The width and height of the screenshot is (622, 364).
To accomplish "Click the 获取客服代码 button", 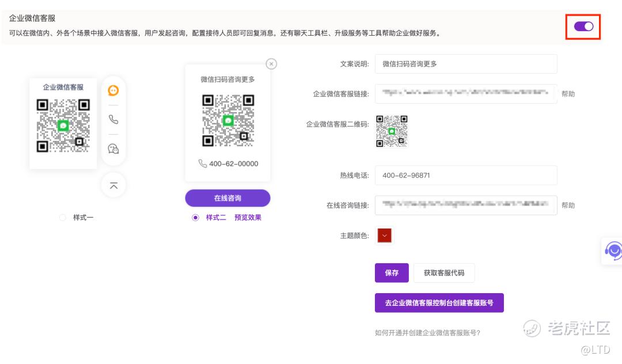I will click(x=444, y=273).
